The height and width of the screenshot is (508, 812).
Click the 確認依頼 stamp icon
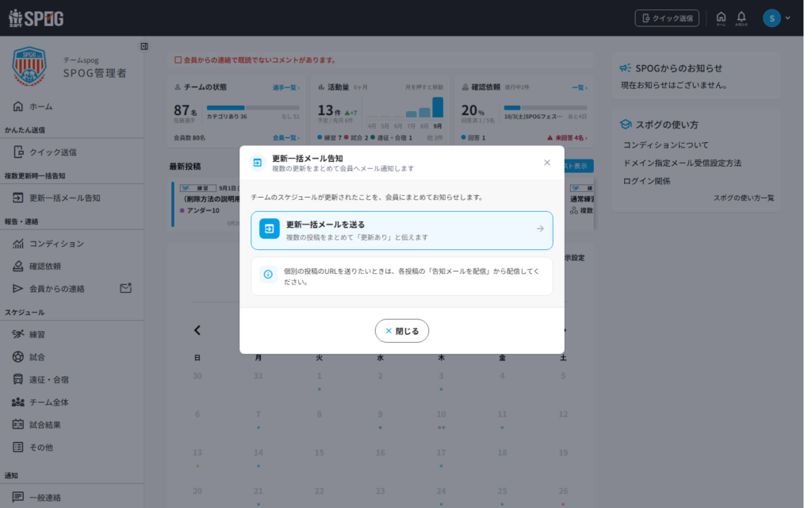(x=18, y=266)
